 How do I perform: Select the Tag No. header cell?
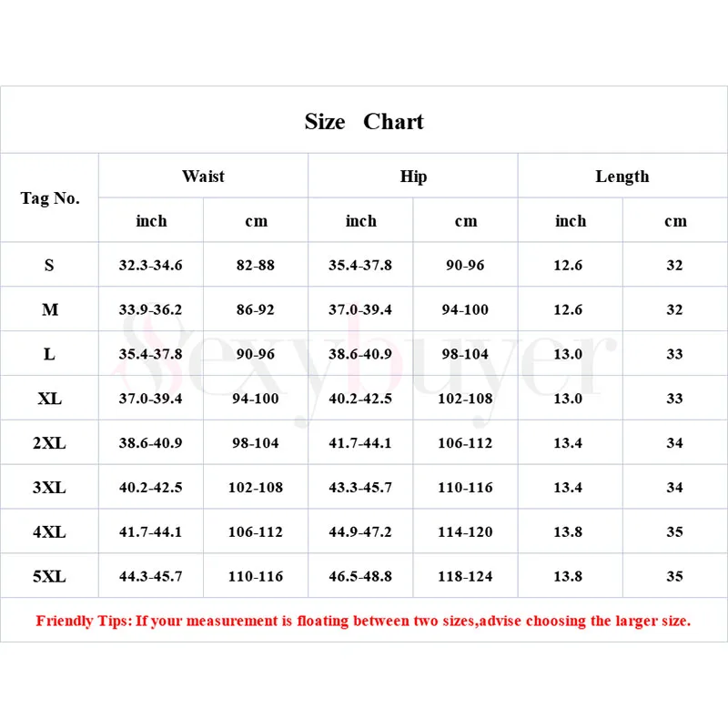(x=50, y=198)
